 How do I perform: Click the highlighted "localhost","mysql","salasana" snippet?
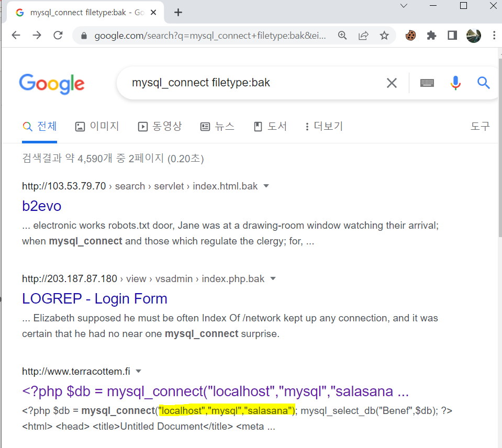coord(227,410)
